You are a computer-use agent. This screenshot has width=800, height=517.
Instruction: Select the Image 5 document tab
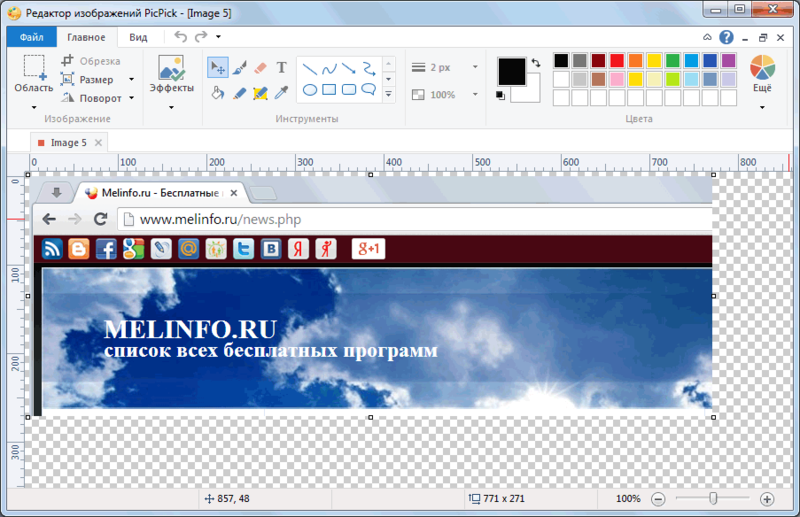point(68,142)
